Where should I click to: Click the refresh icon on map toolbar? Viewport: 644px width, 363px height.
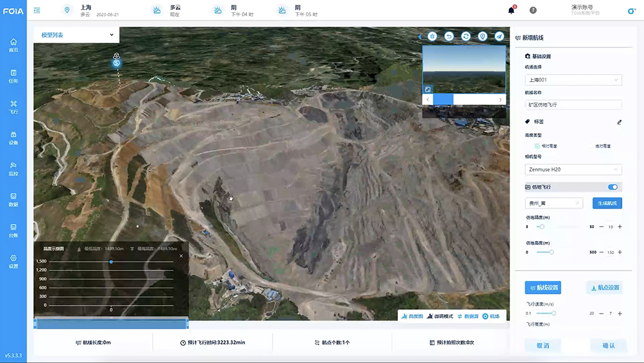[x=466, y=36]
